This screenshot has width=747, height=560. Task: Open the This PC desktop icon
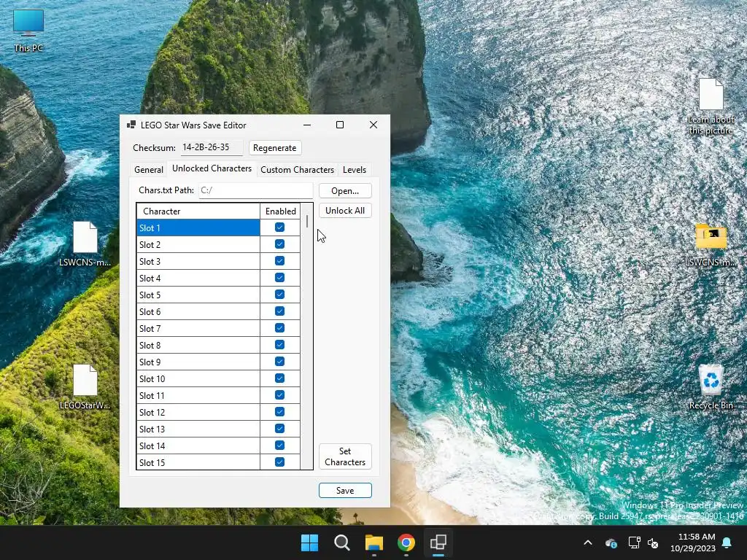28,29
